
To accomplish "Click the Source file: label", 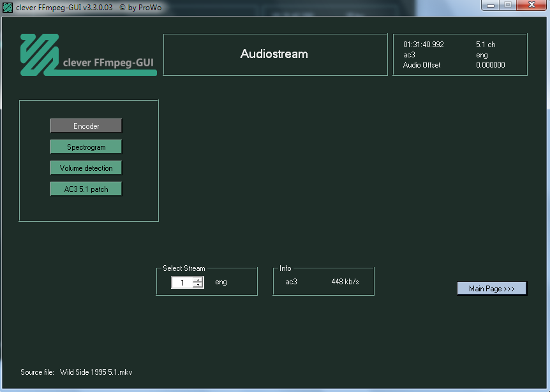I will pyautogui.click(x=37, y=372).
